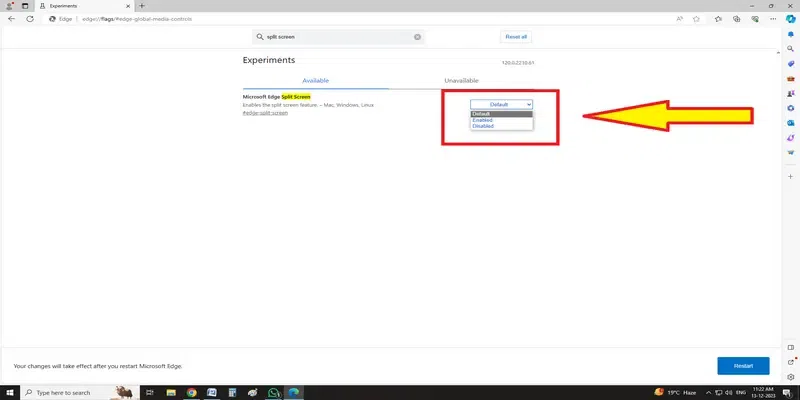800x400 pixels.
Task: Open a new tab with plus button
Action: click(x=142, y=6)
